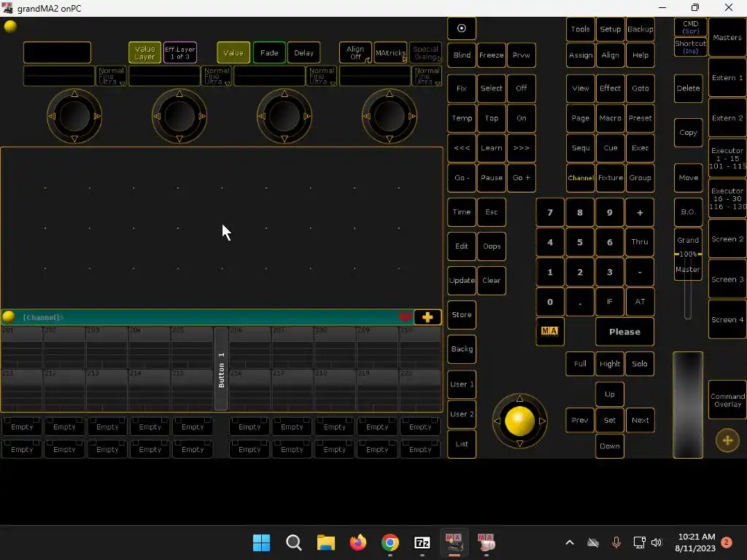Toggle the Solo key
Screen dimensions: 747x560
click(x=640, y=364)
